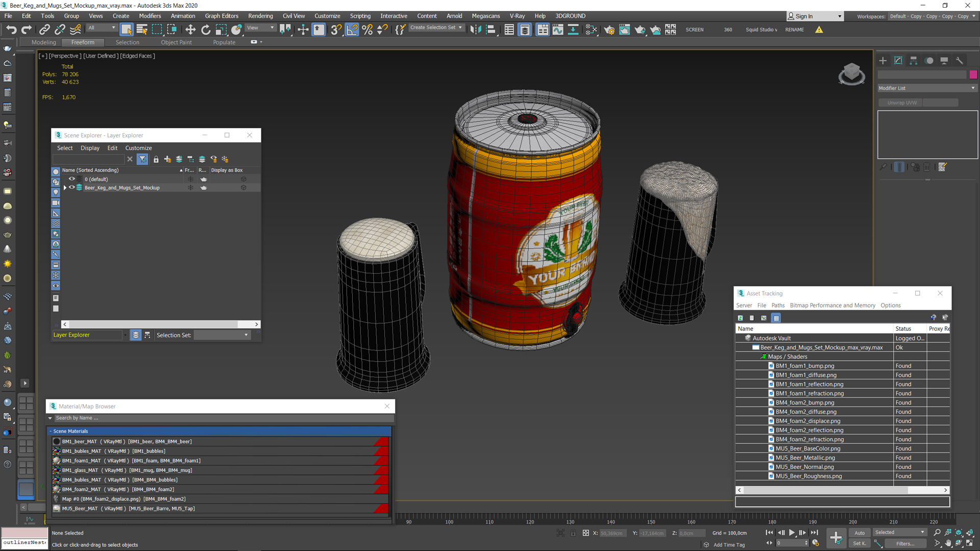Open the Create tab in Command Panel

coord(883,61)
